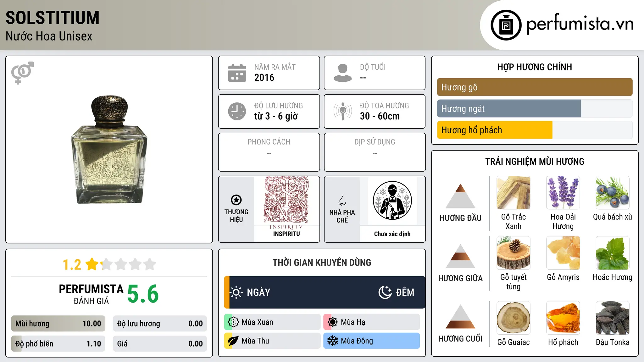Click the PERFUMISTA ĐÁNH GIÁ label
The width and height of the screenshot is (644, 362).
click(91, 294)
